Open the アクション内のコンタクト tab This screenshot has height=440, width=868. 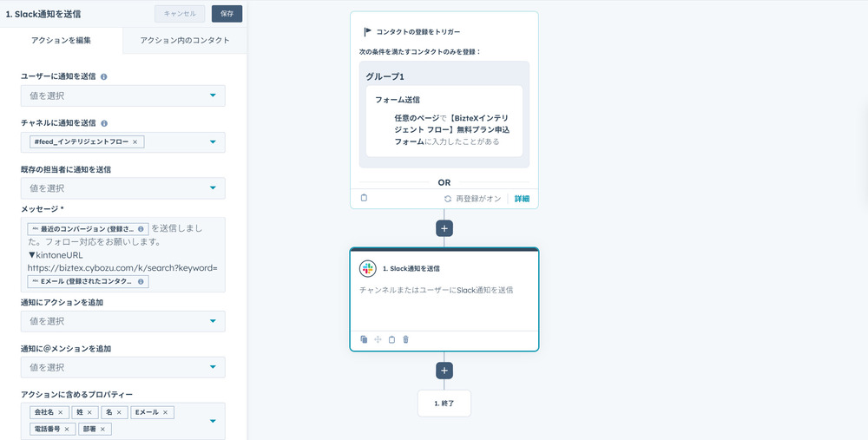tap(185, 41)
